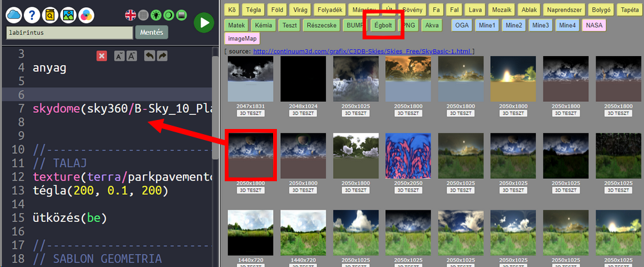Click the Mentés save button

[x=151, y=32]
